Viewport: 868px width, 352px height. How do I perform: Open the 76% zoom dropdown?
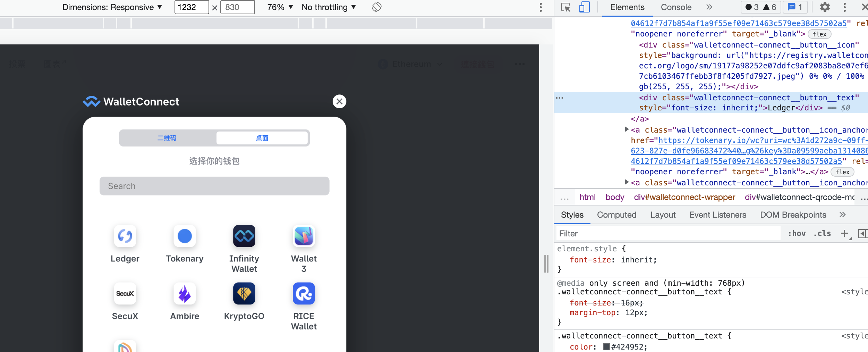280,7
